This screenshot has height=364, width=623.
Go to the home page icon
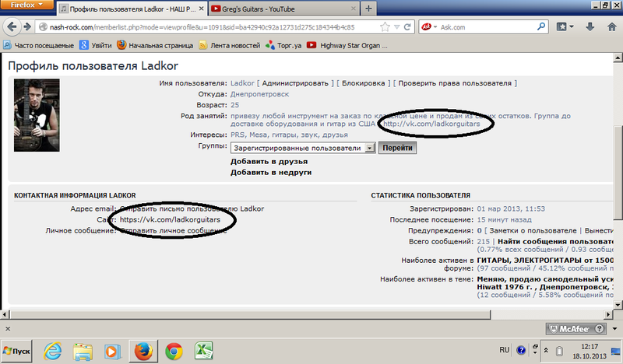pos(612,27)
